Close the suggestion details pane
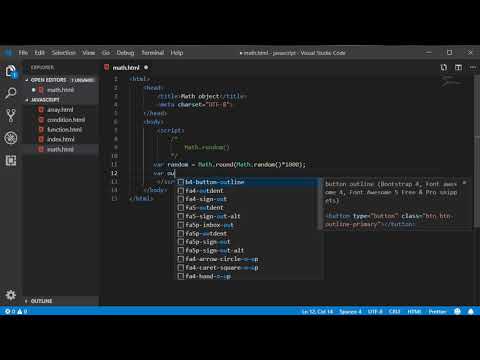The width and height of the screenshot is (480, 360). pos(464,183)
